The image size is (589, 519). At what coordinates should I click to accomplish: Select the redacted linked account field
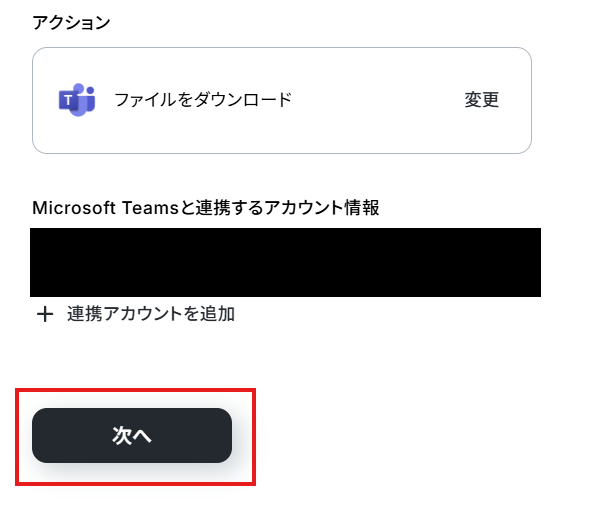[285, 262]
